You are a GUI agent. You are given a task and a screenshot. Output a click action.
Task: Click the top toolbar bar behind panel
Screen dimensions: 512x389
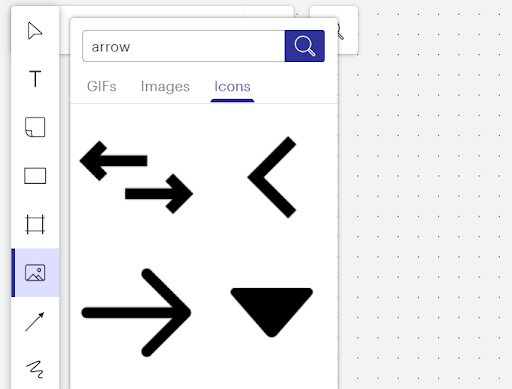point(177,12)
